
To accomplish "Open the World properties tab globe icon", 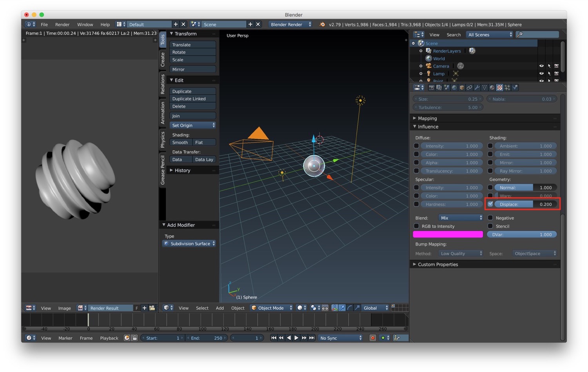I will pos(454,88).
